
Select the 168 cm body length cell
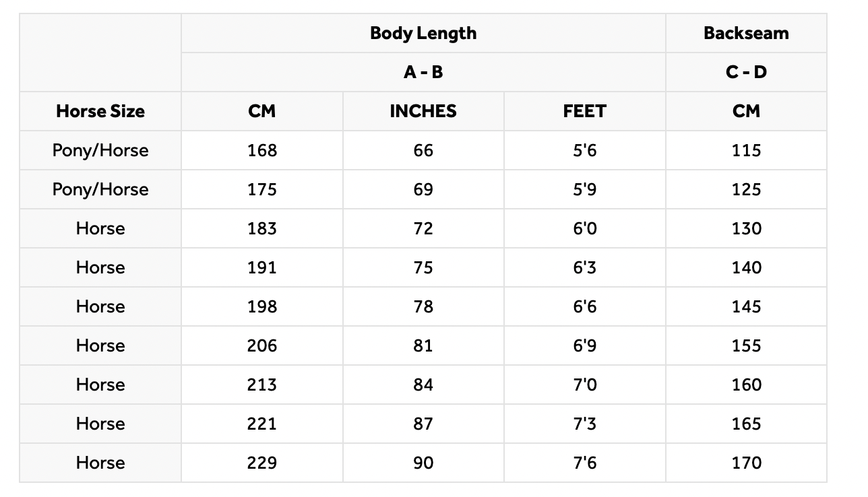(x=262, y=150)
